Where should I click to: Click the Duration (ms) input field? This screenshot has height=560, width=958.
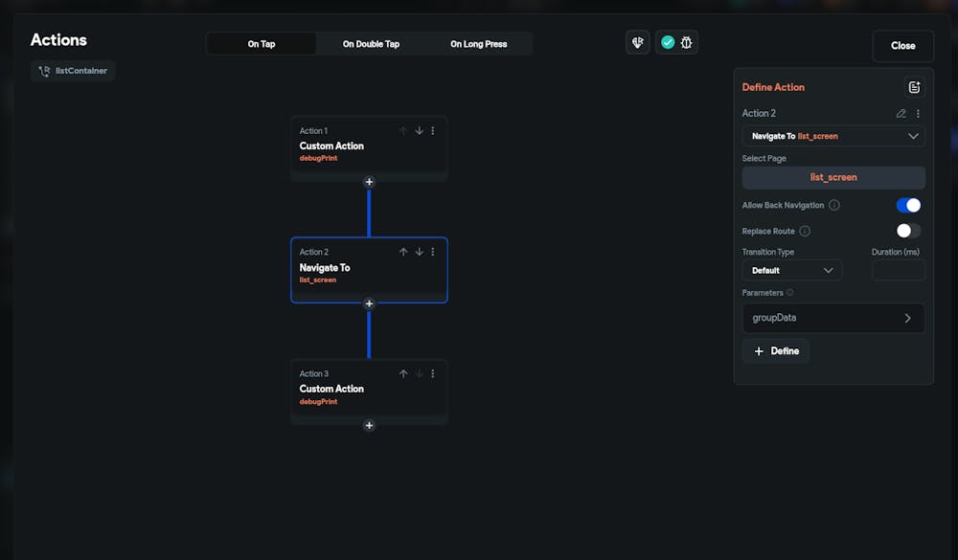pos(899,271)
